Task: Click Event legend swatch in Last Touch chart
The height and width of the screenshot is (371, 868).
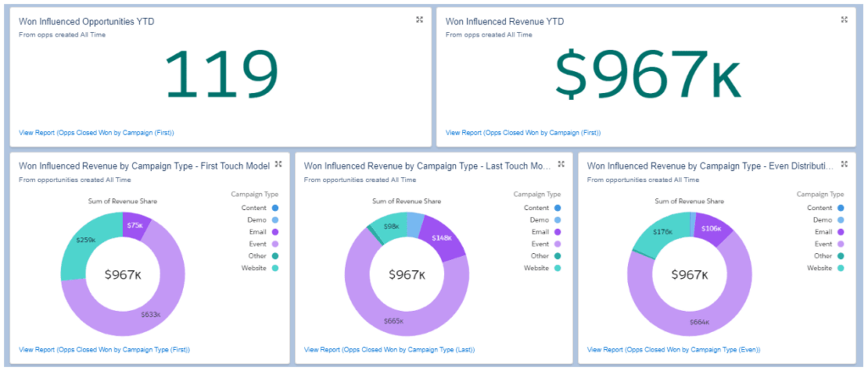Action: click(x=558, y=244)
